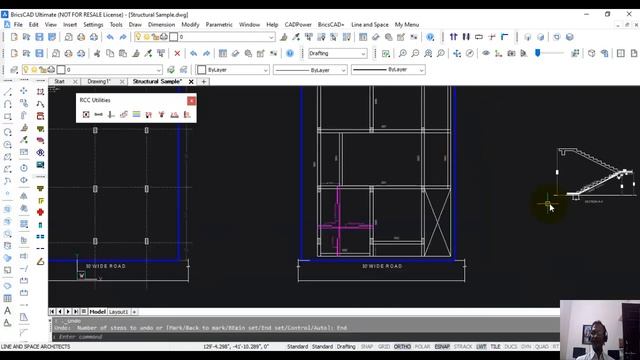Select the Model tab

[x=98, y=311]
